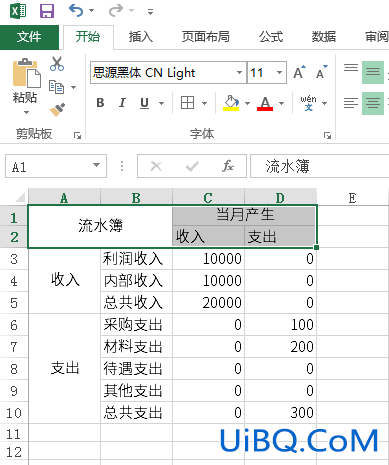This screenshot has height=465, width=389.
Task: Open the 页面布局 tab
Action: coord(206,37)
